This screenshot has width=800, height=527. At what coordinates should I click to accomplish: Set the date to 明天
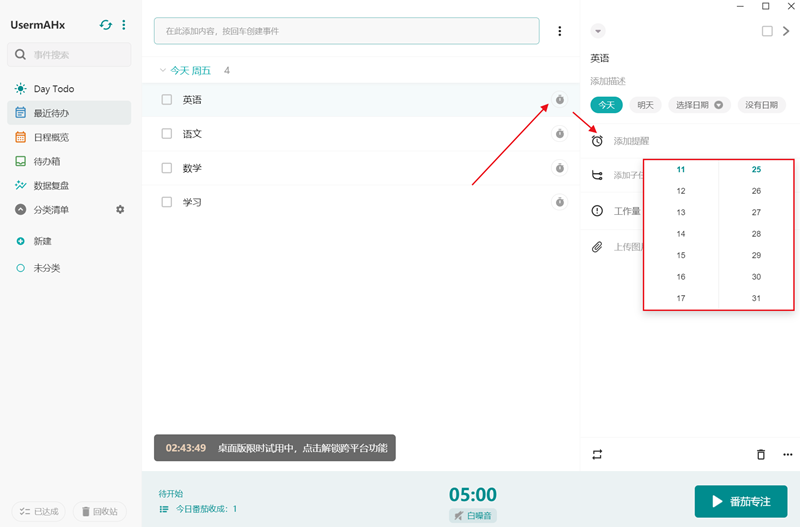click(x=645, y=105)
